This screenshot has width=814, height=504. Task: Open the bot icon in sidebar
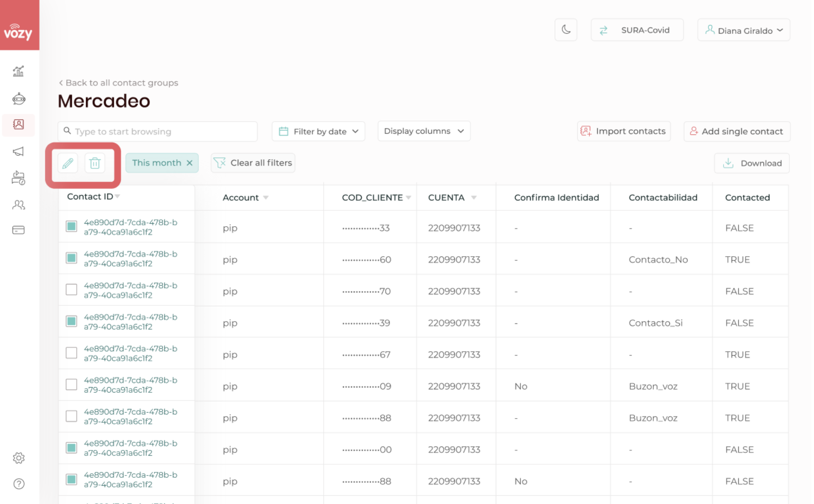click(19, 99)
